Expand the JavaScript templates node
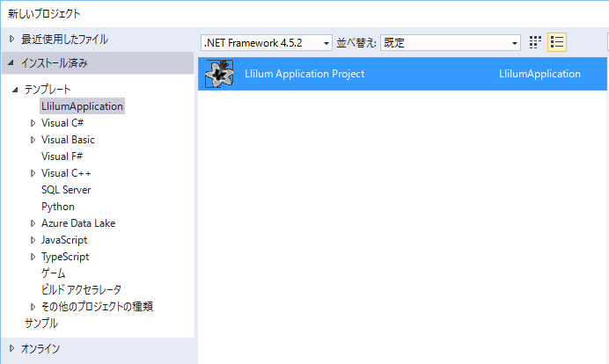Image resolution: width=609 pixels, height=364 pixels. (x=33, y=240)
